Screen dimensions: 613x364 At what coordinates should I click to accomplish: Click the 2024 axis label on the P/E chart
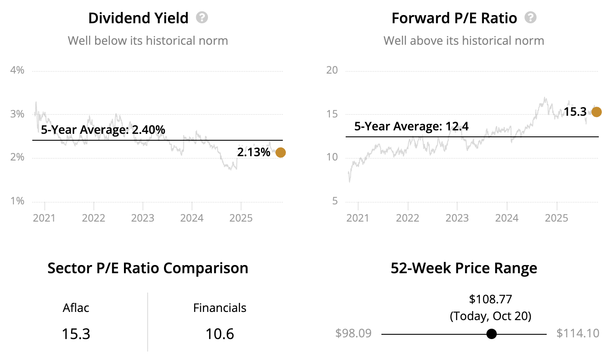(x=507, y=218)
